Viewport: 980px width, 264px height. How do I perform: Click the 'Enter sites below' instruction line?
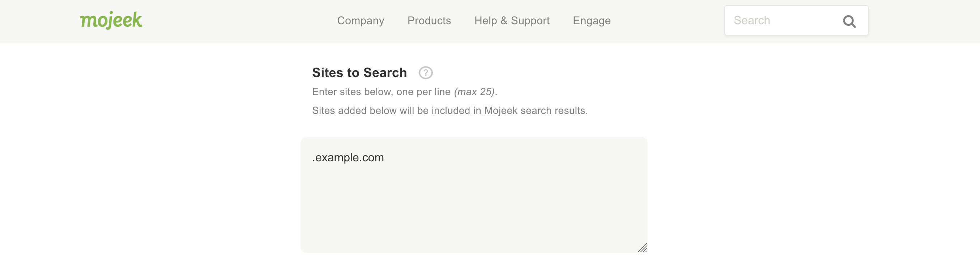pos(404,92)
